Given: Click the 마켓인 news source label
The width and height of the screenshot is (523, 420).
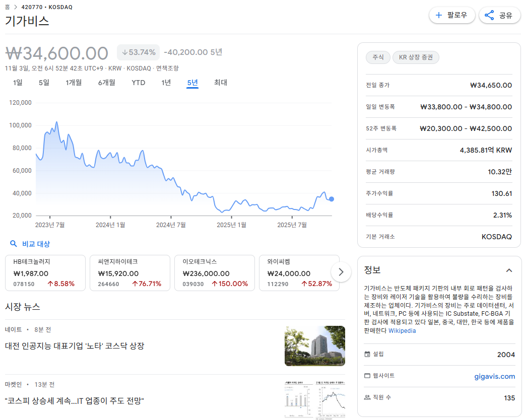Looking at the screenshot, I should click(x=13, y=385).
